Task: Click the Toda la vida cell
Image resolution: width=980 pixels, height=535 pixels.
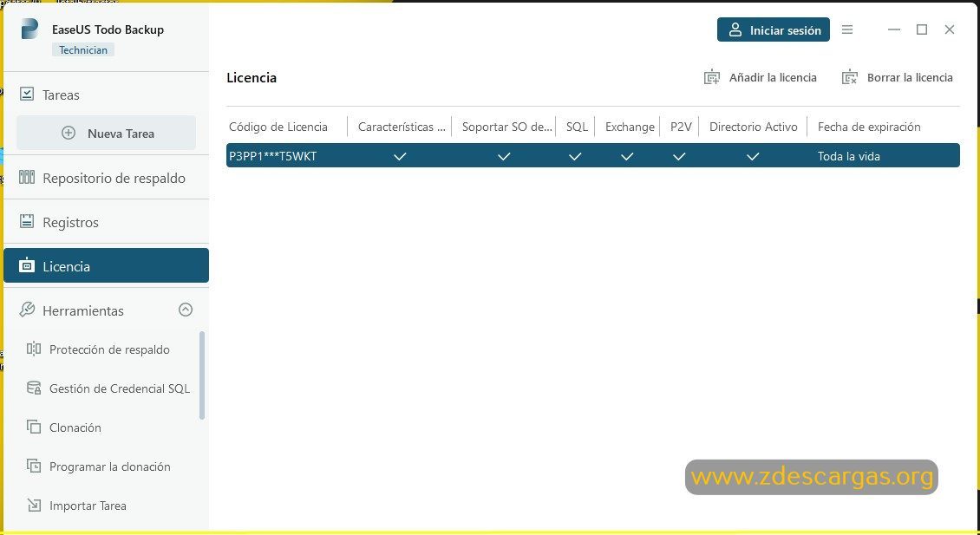Action: pos(848,156)
